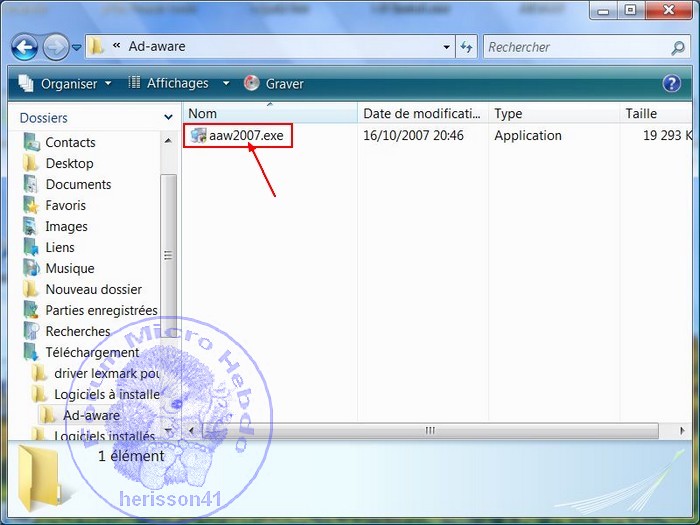Expand the address bar history dropdown
The width and height of the screenshot is (700, 525).
(446, 47)
